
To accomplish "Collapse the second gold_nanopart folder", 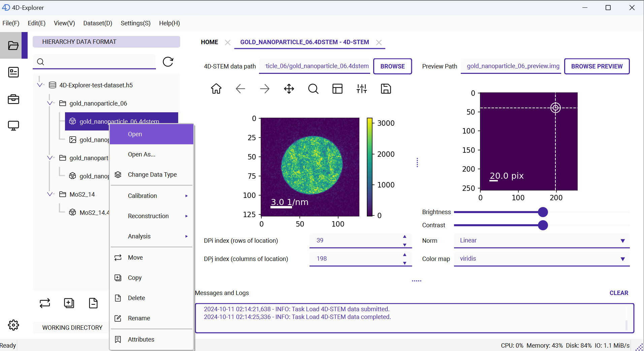I will (x=50, y=158).
